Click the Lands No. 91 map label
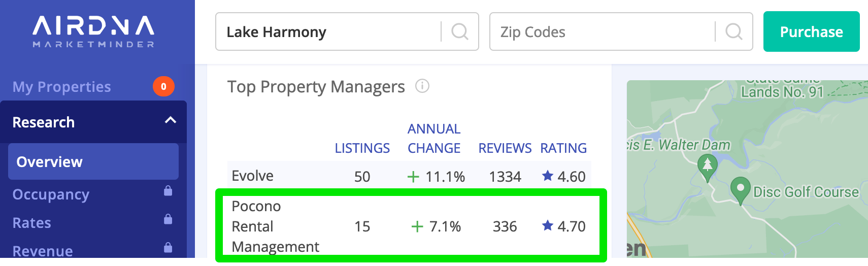Screen dimensions: 868x266 [782, 92]
